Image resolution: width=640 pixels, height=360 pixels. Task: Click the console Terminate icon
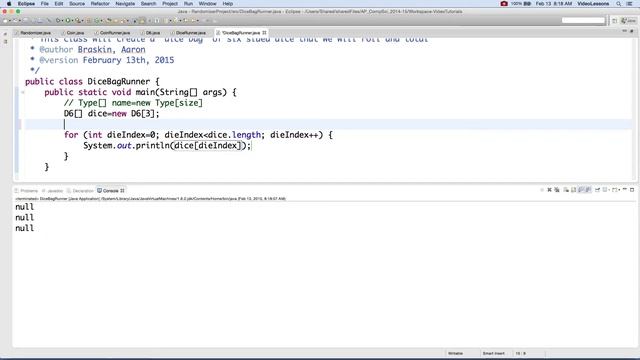tap(542, 190)
